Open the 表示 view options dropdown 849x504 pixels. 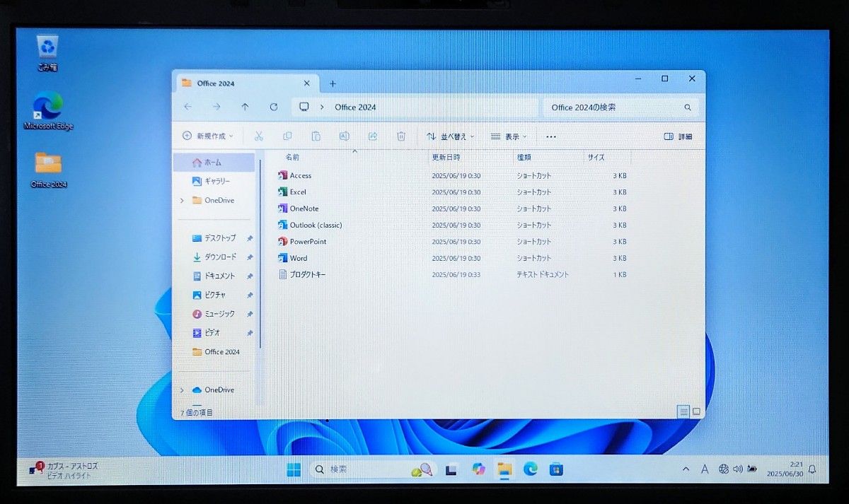pyautogui.click(x=509, y=136)
